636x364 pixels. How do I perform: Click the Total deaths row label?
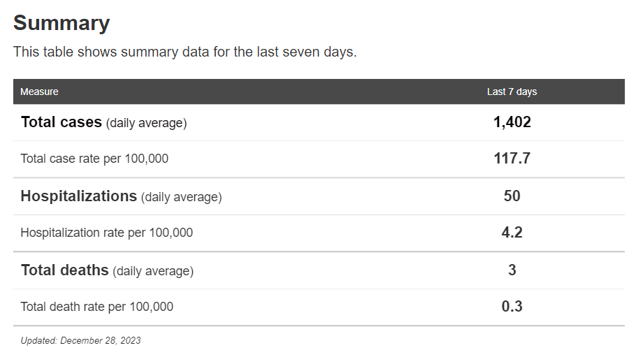(x=64, y=270)
